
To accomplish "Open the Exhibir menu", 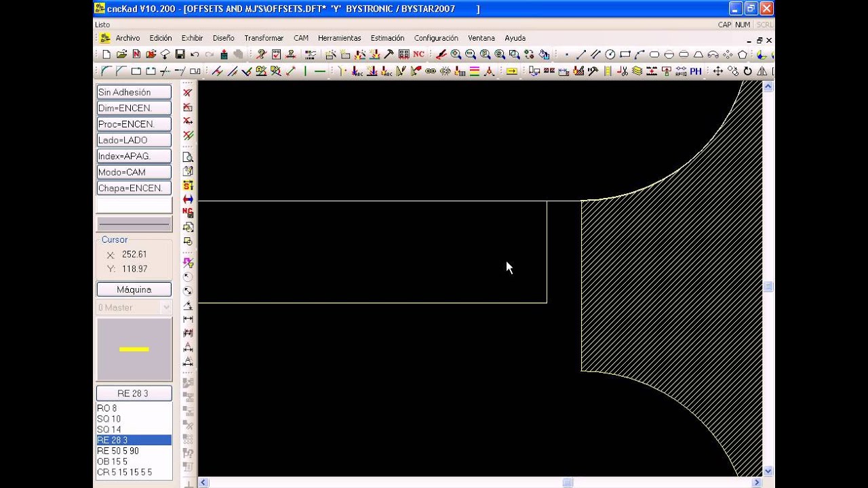I will 193,38.
